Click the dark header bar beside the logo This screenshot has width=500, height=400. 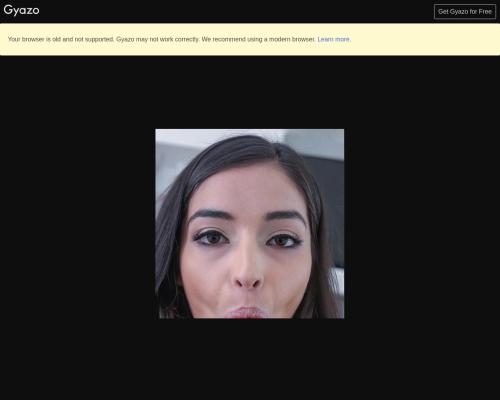[x=233, y=11]
